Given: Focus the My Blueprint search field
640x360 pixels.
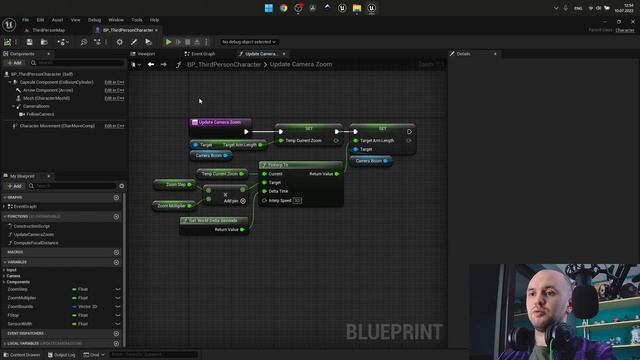Looking at the screenshot, I should coord(72,186).
